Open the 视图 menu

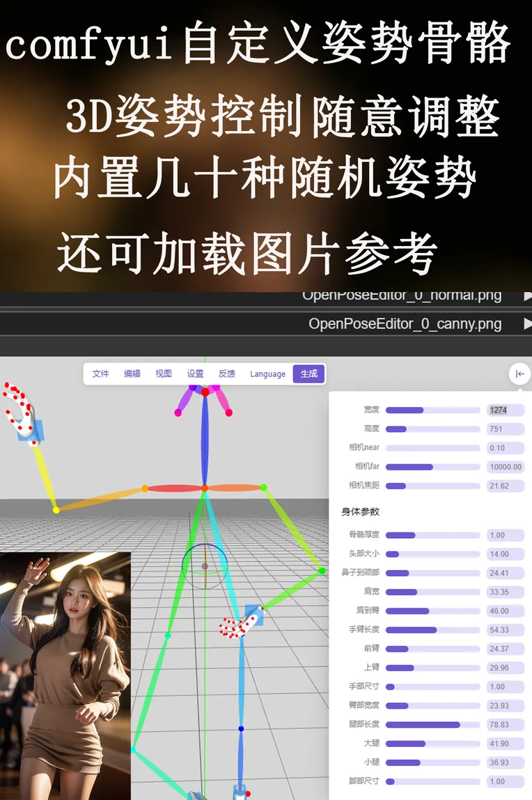(164, 374)
